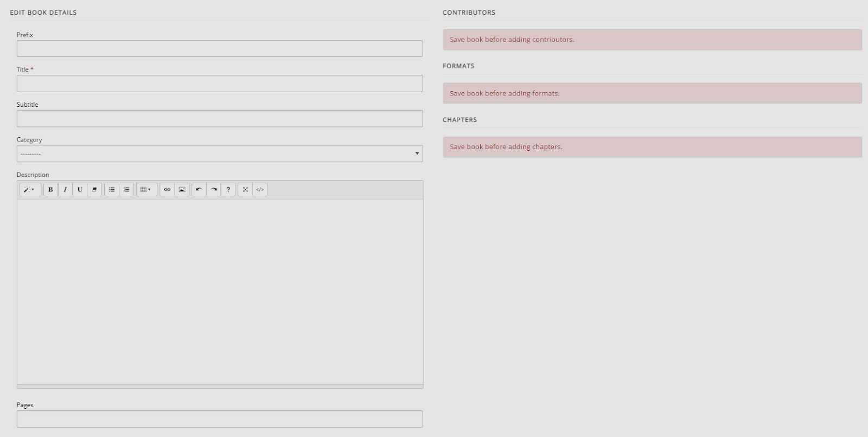868x437 pixels.
Task: Insert an ordered numbered list
Action: point(126,189)
